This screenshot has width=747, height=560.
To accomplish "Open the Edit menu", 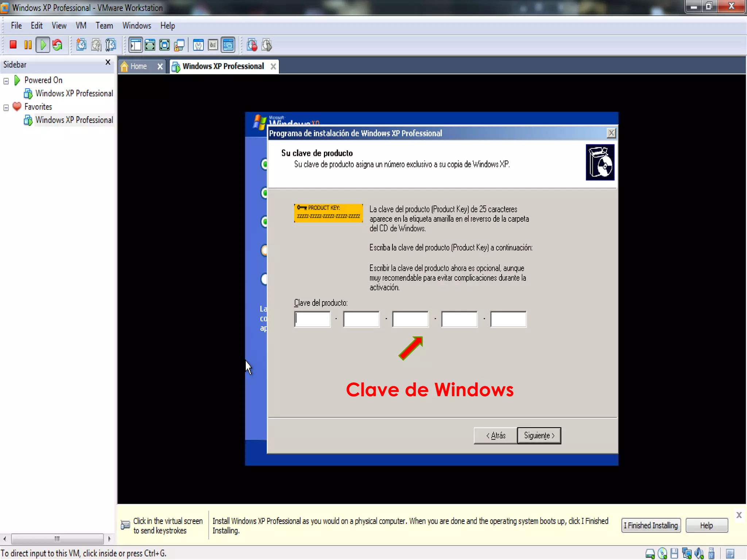I will click(36, 26).
